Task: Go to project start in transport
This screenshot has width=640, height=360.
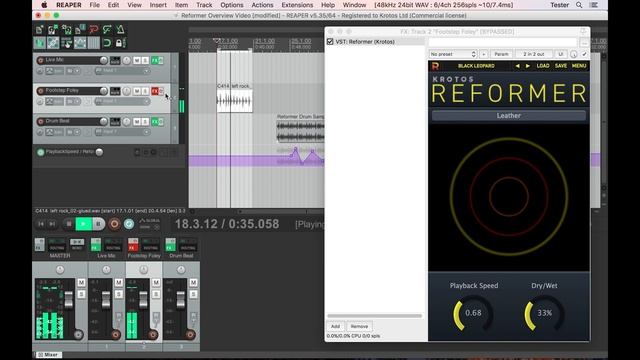Action: click(x=41, y=224)
